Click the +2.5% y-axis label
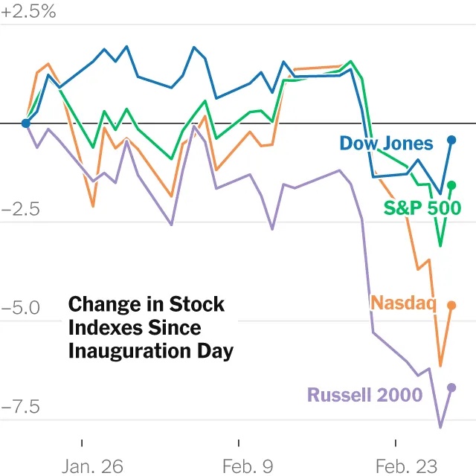 point(28,12)
